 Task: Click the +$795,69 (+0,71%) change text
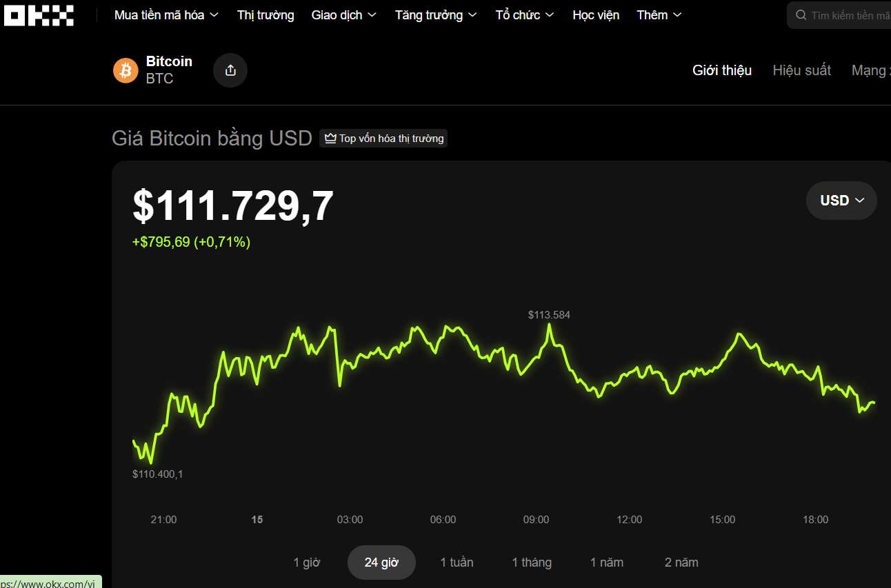[191, 242]
